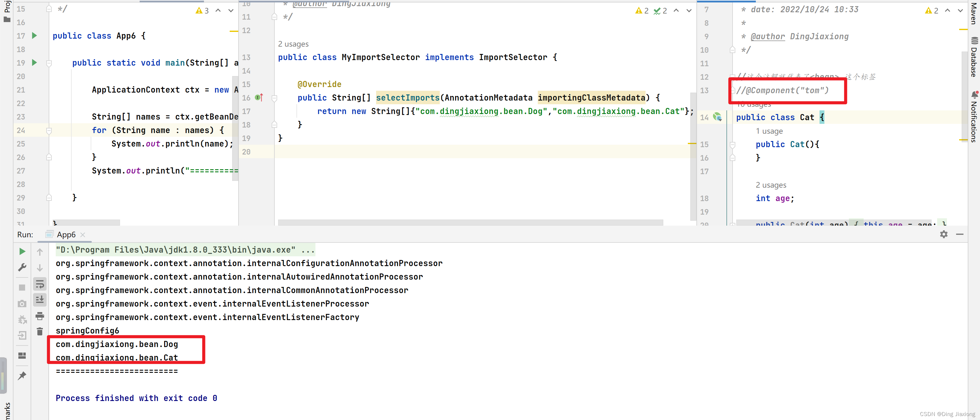Click the Dump Threads camera icon
Viewport: 980px width, 420px height.
pyautogui.click(x=22, y=304)
